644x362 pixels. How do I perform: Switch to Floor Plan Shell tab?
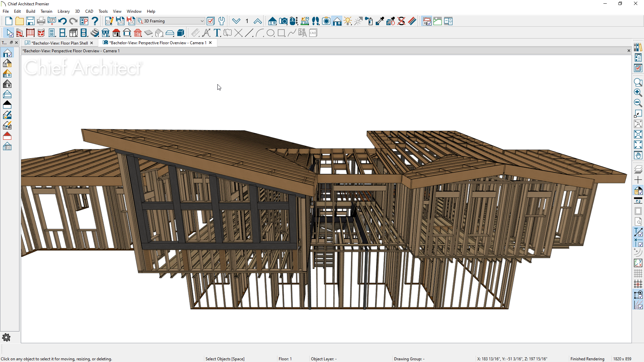(x=60, y=43)
